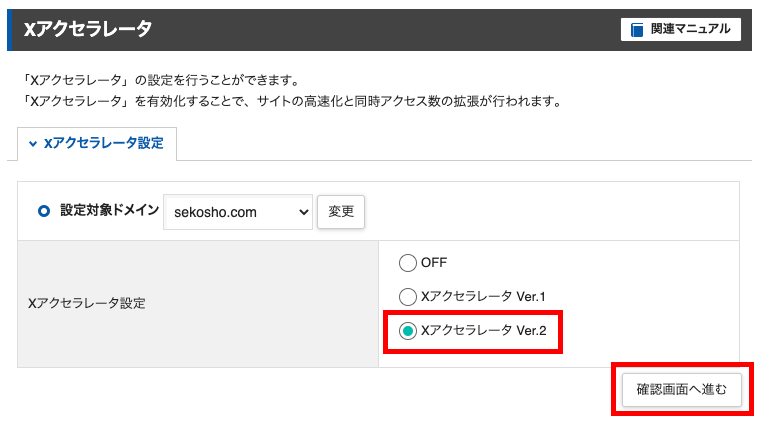Screen dimensions: 766x424
Task: Select the Xアクセラレータ Ver.2 radio button
Action: pyautogui.click(x=407, y=331)
